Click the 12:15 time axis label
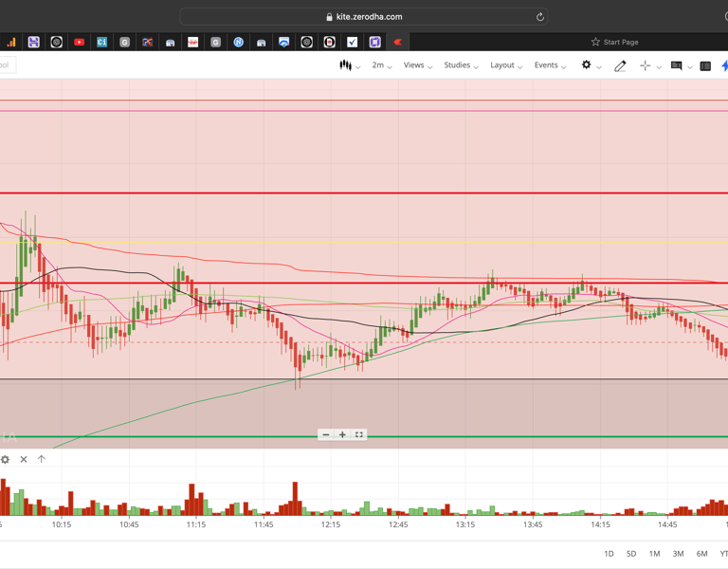 coord(331,524)
